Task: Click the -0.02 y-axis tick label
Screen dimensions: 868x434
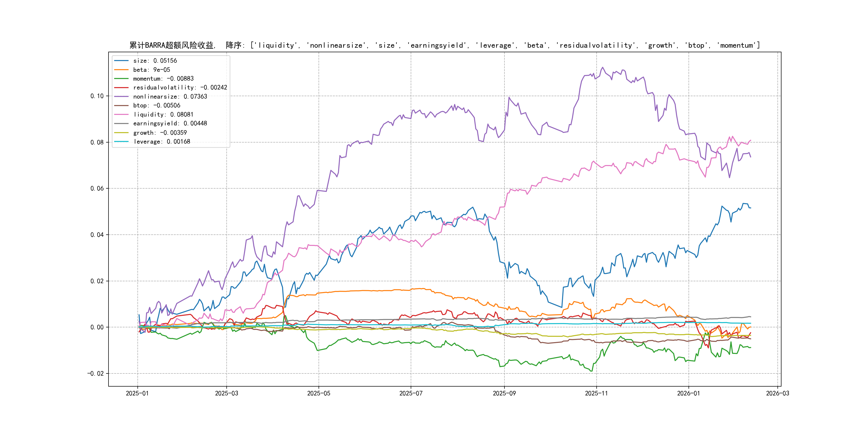Action: tap(95, 373)
